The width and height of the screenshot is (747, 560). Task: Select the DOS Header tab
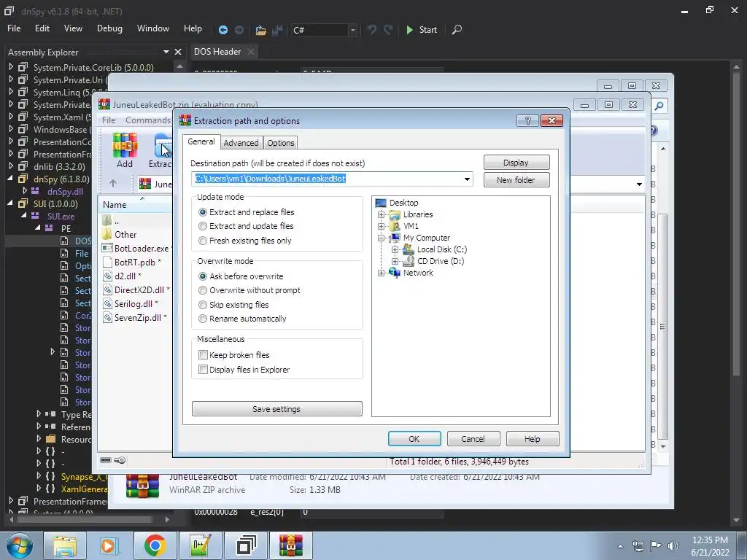pos(217,52)
